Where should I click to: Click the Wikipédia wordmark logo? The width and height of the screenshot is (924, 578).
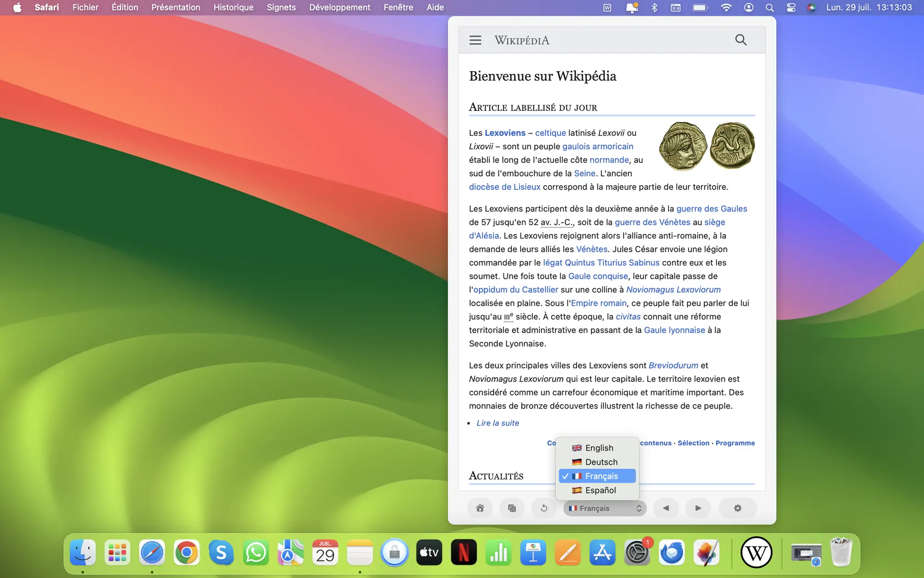point(522,40)
